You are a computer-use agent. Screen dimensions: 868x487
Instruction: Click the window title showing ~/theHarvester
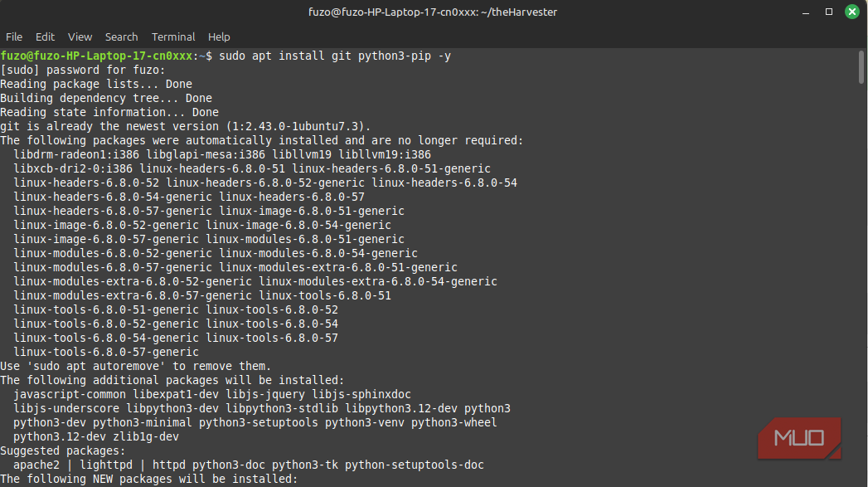click(x=432, y=12)
